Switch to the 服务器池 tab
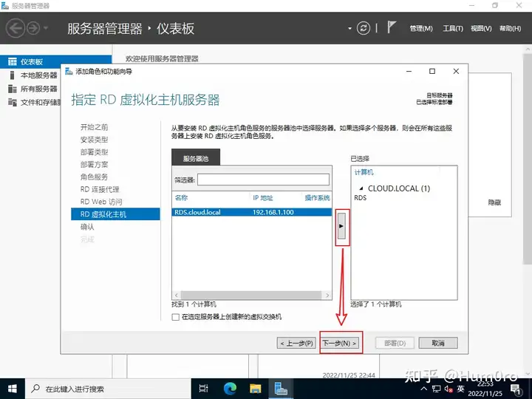 point(196,158)
